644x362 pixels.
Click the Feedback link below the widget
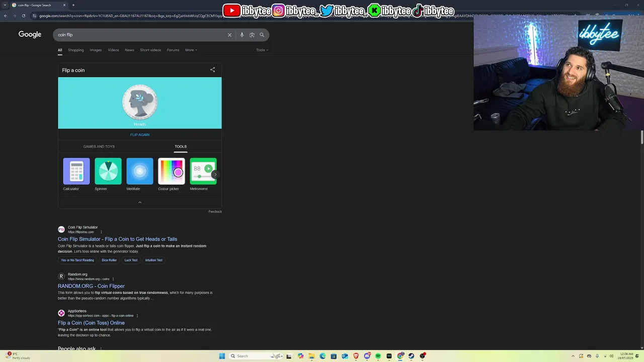pyautogui.click(x=215, y=212)
